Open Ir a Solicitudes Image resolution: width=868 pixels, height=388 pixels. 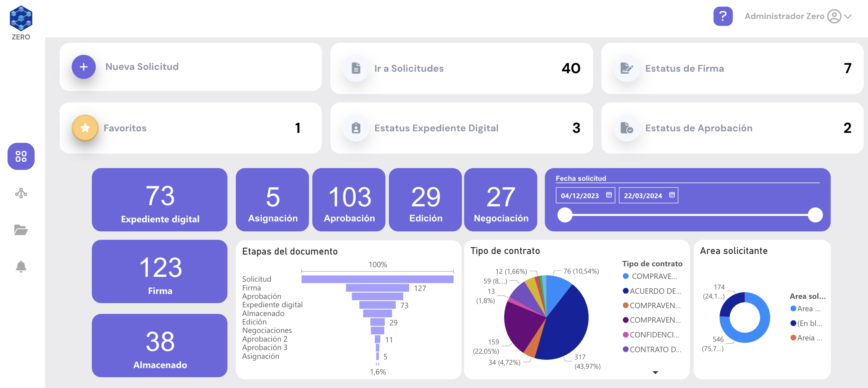click(409, 68)
